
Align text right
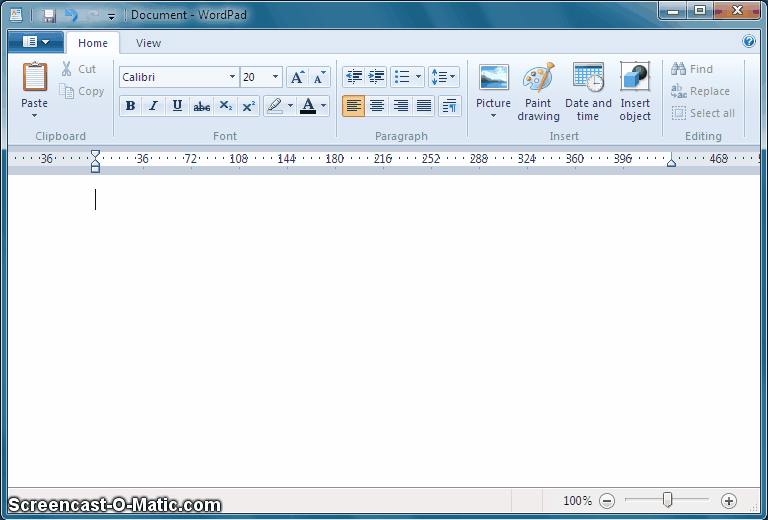pyautogui.click(x=400, y=106)
